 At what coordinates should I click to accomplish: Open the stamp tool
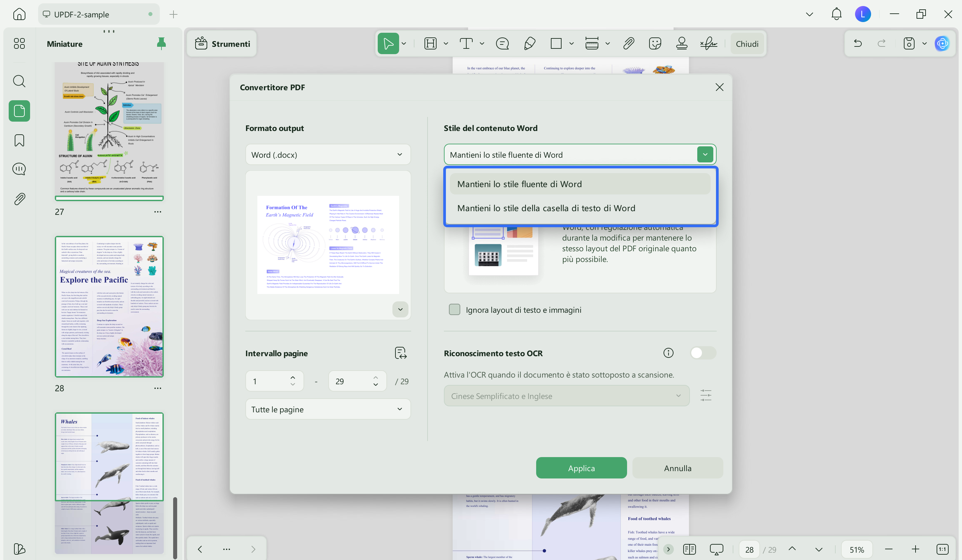tap(682, 43)
